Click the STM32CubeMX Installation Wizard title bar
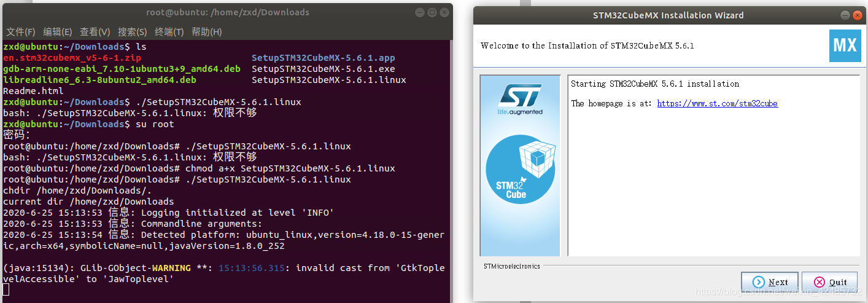This screenshot has height=303, width=868. pyautogui.click(x=669, y=15)
